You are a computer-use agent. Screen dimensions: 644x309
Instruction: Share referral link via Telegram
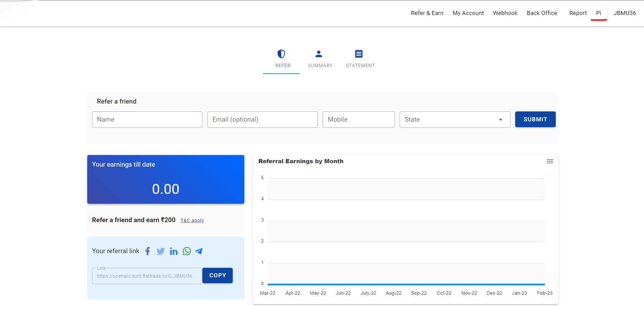(x=199, y=251)
